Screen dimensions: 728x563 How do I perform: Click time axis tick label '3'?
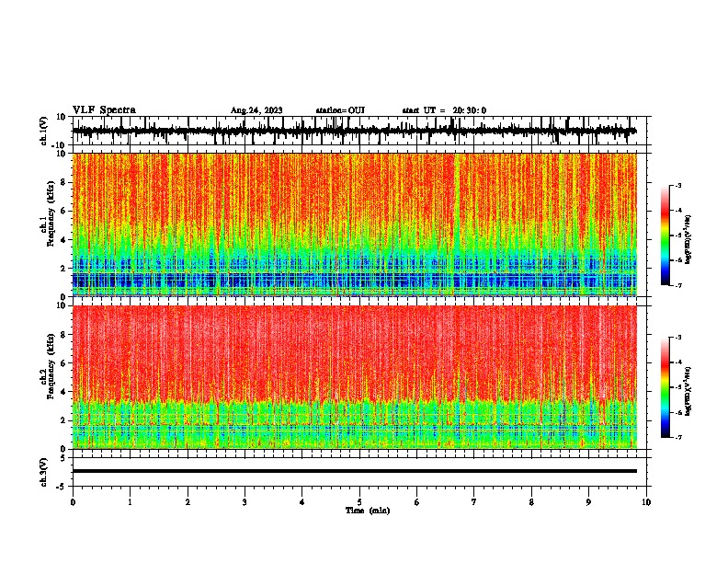coord(245,501)
